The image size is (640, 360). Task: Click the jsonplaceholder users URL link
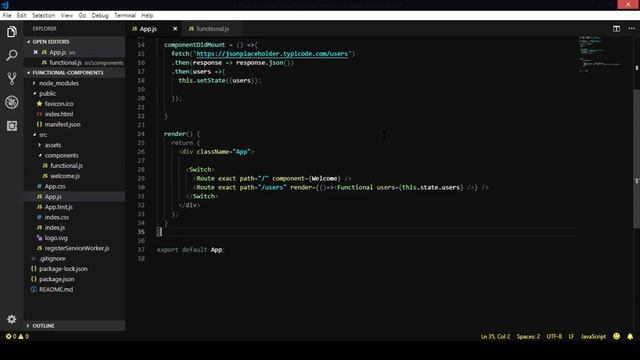[272, 54]
